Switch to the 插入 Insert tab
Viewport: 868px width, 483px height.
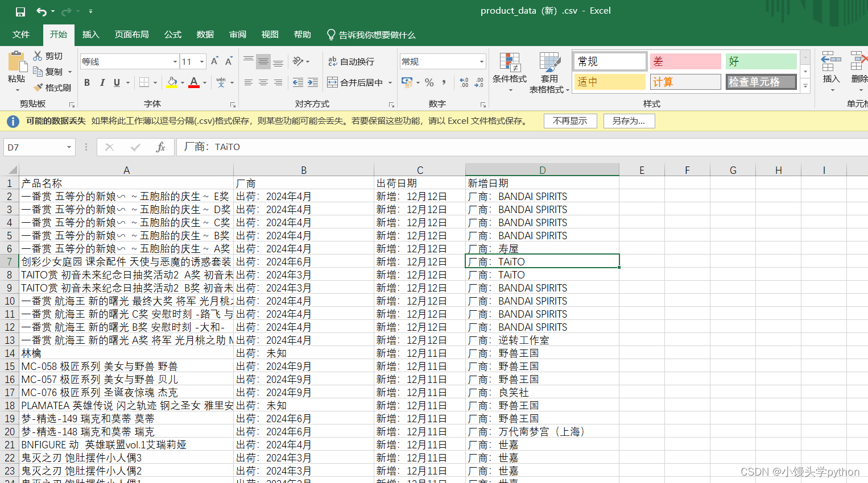tap(91, 35)
